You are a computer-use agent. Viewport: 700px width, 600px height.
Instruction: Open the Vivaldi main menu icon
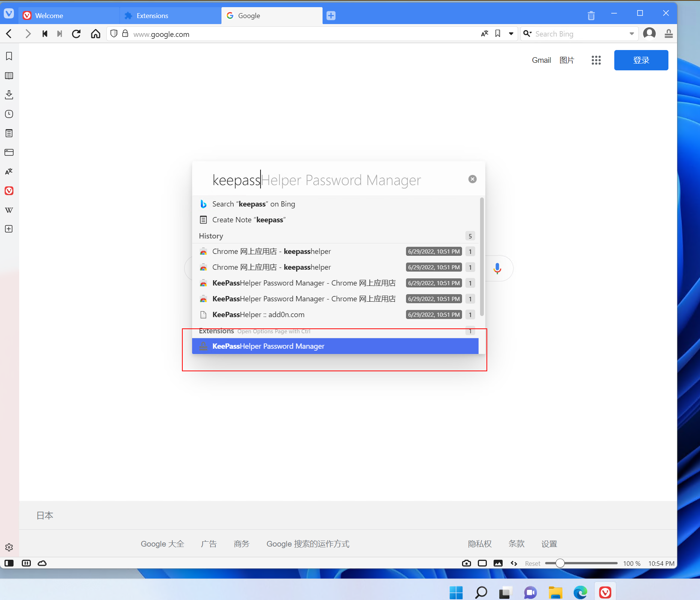[x=9, y=14]
